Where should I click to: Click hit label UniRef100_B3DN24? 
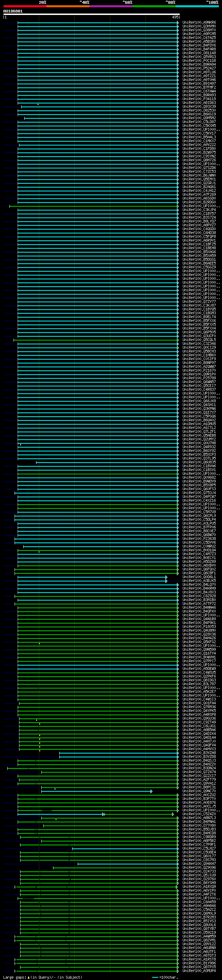(x=199, y=768)
